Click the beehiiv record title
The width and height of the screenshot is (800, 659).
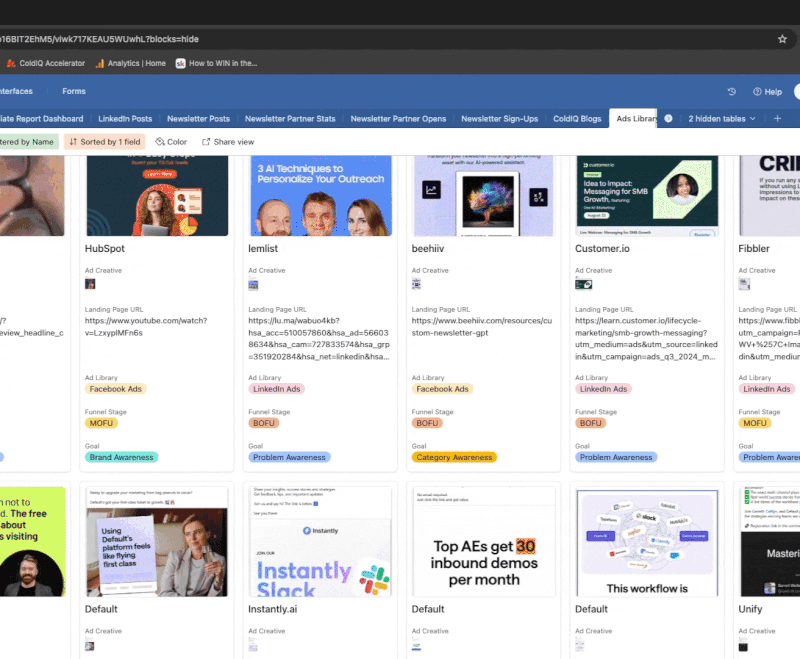428,248
